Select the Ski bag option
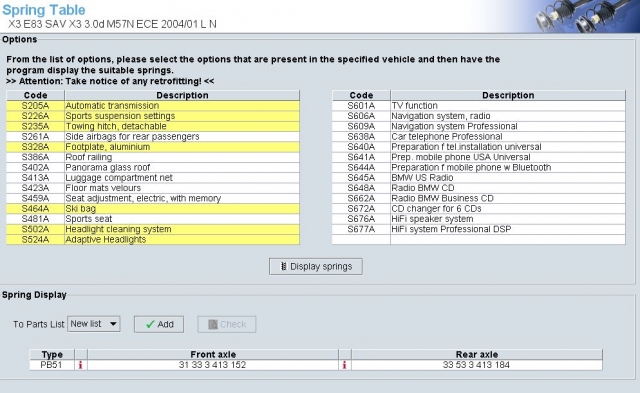Image resolution: width=640 pixels, height=393 pixels. coord(153,209)
